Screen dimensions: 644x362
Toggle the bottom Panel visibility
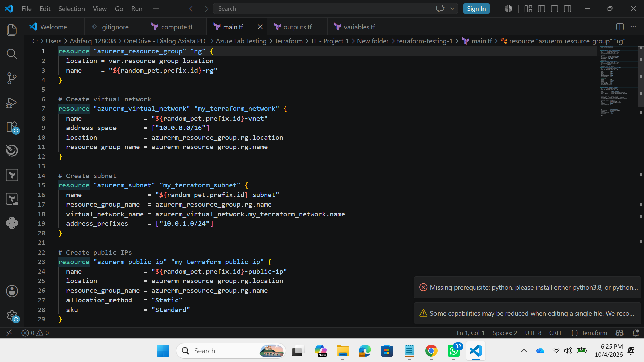pyautogui.click(x=554, y=9)
